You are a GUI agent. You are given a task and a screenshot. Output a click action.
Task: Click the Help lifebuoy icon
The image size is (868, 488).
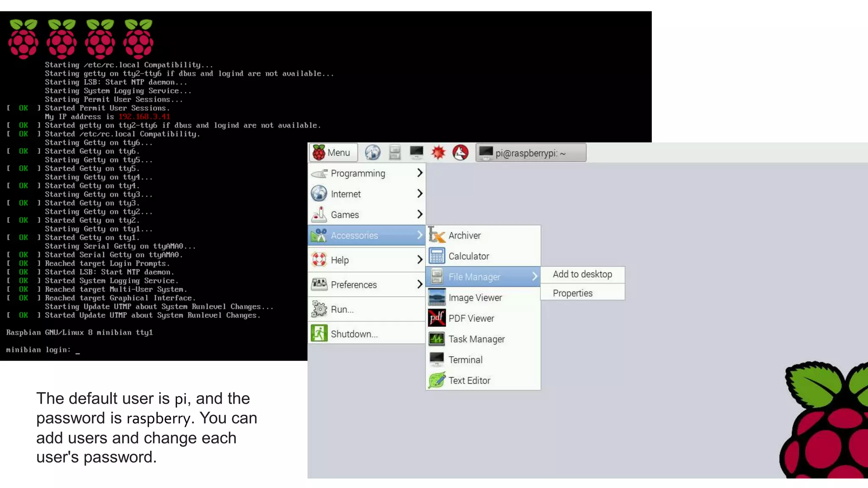319,260
